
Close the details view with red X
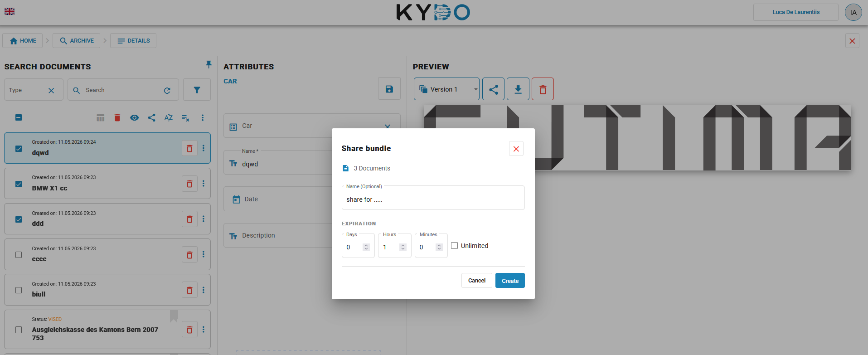pos(852,41)
